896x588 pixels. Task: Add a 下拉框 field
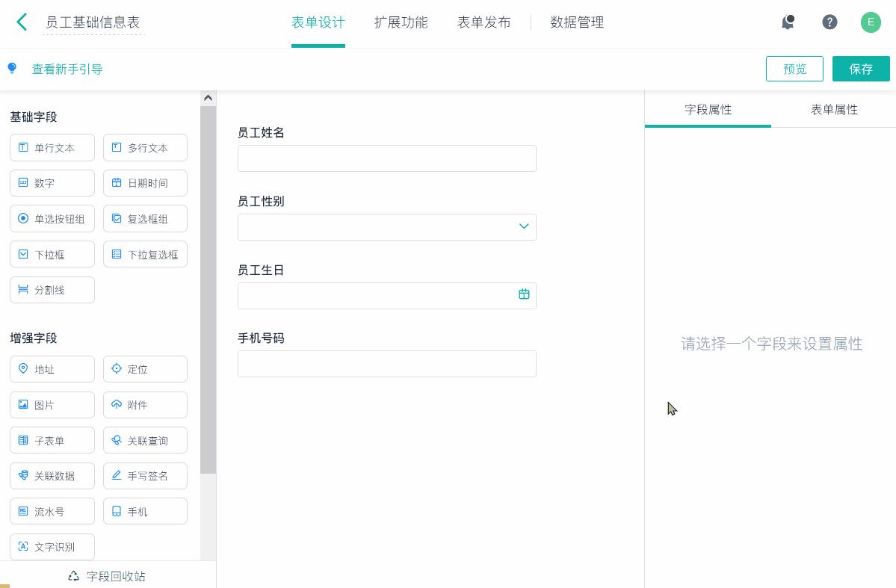pyautogui.click(x=52, y=254)
